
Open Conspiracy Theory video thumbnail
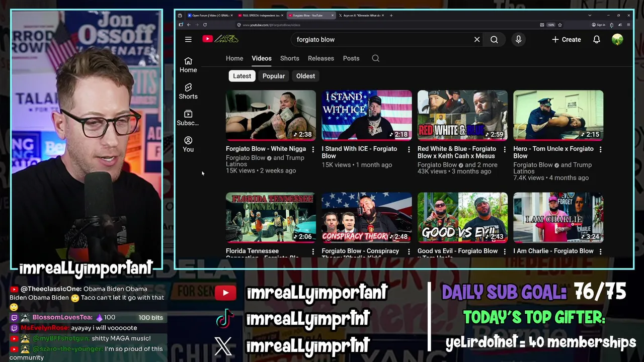(367, 217)
